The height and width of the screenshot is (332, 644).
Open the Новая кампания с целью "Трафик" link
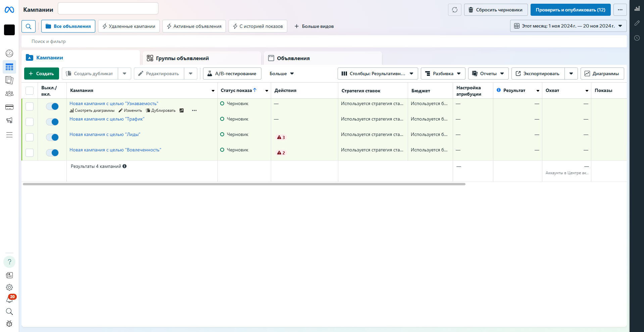pyautogui.click(x=107, y=119)
